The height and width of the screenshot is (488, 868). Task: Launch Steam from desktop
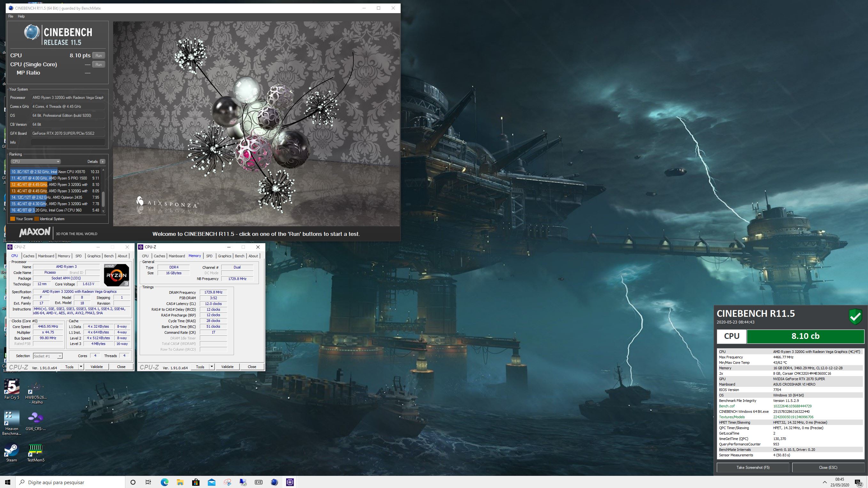[x=12, y=452]
